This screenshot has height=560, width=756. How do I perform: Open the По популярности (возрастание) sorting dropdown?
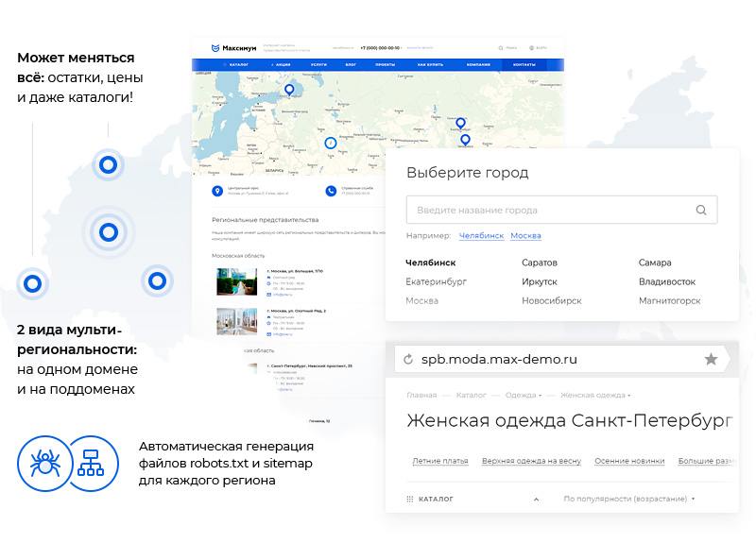point(630,498)
